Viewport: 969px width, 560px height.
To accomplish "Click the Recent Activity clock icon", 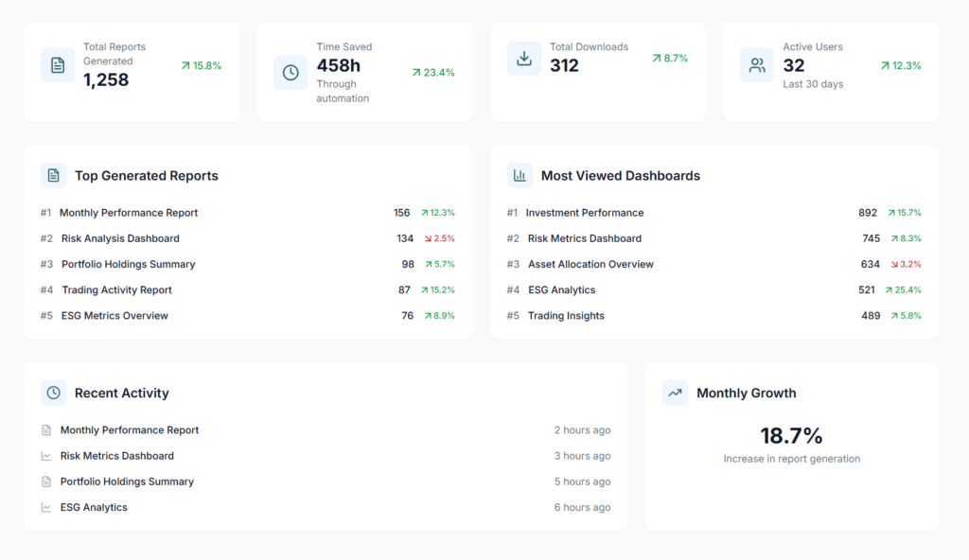I will pyautogui.click(x=54, y=393).
